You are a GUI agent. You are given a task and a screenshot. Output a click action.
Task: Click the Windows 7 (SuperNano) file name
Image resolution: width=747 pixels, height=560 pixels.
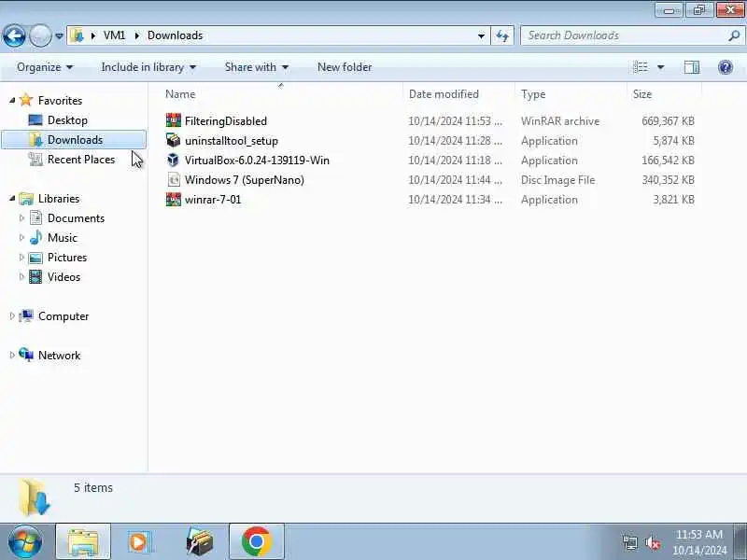[x=245, y=180]
